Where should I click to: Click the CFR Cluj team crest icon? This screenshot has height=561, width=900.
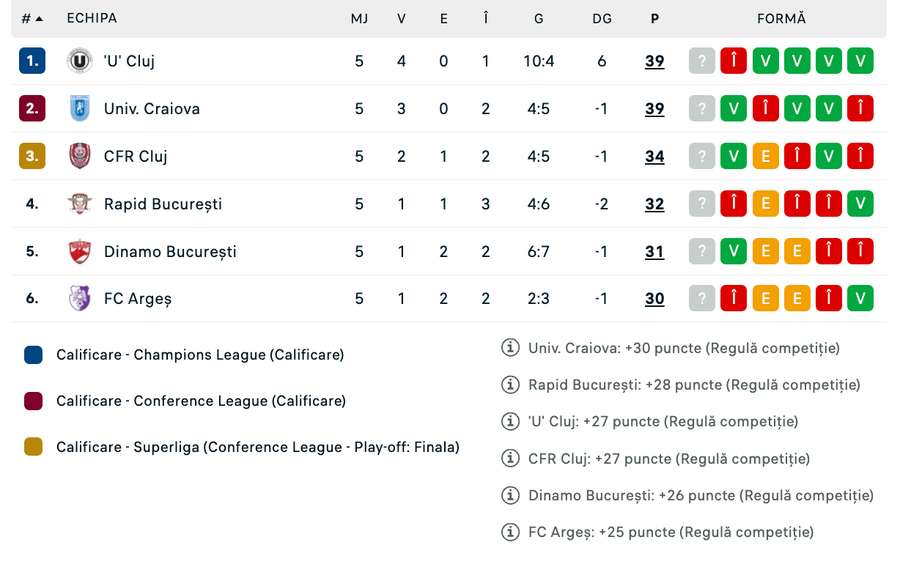[x=80, y=156]
